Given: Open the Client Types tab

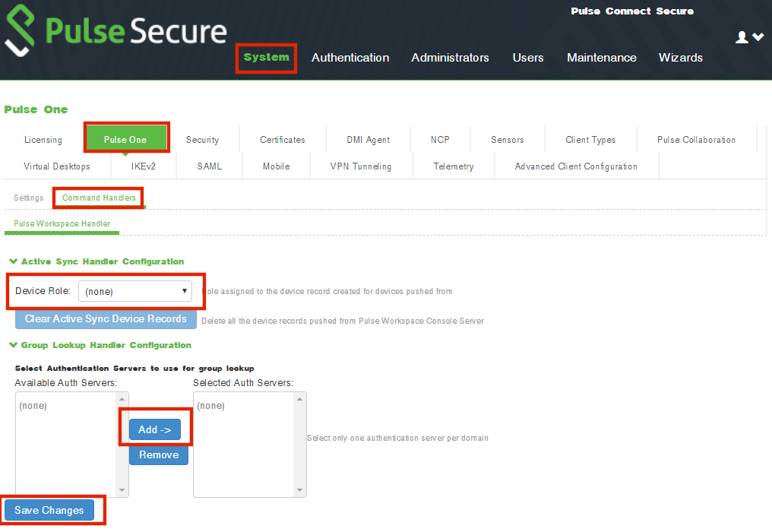Looking at the screenshot, I should 590,140.
